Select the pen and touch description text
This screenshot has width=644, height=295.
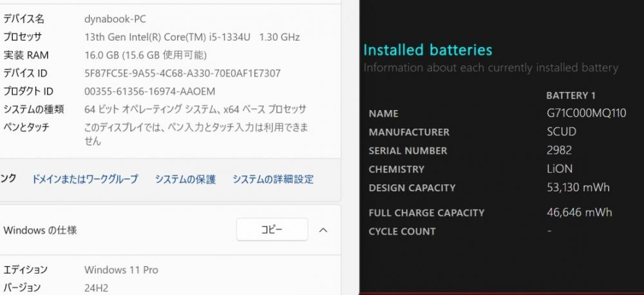pyautogui.click(x=196, y=134)
